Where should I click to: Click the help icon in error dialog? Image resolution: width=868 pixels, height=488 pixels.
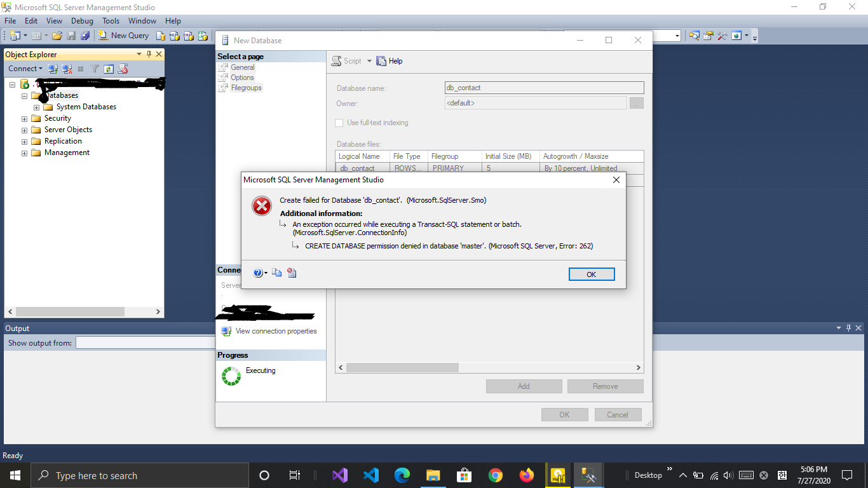click(258, 273)
